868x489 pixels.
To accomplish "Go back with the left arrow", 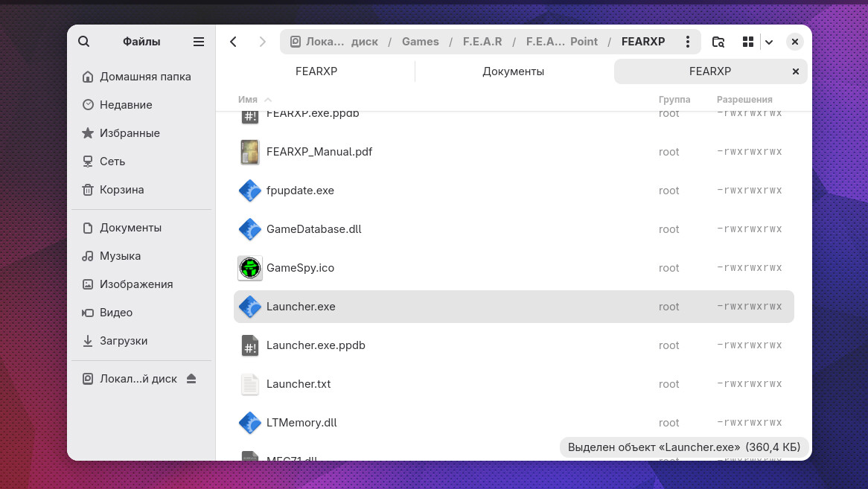I will 234,42.
